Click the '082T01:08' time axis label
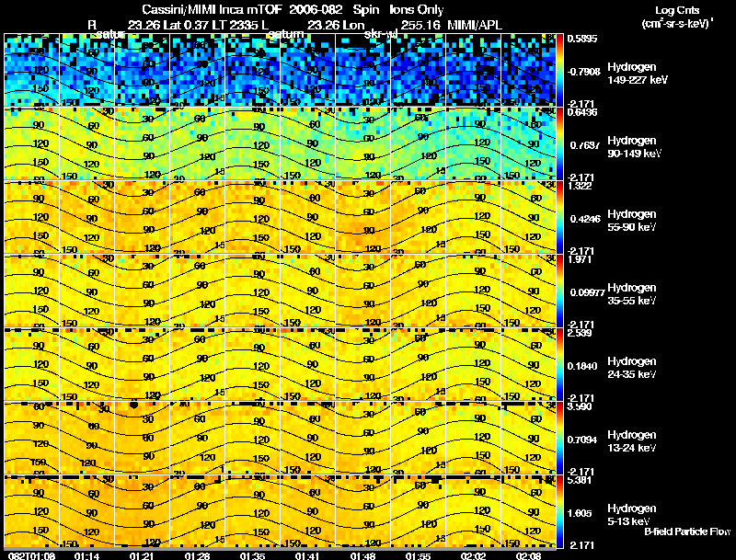 click(x=31, y=555)
